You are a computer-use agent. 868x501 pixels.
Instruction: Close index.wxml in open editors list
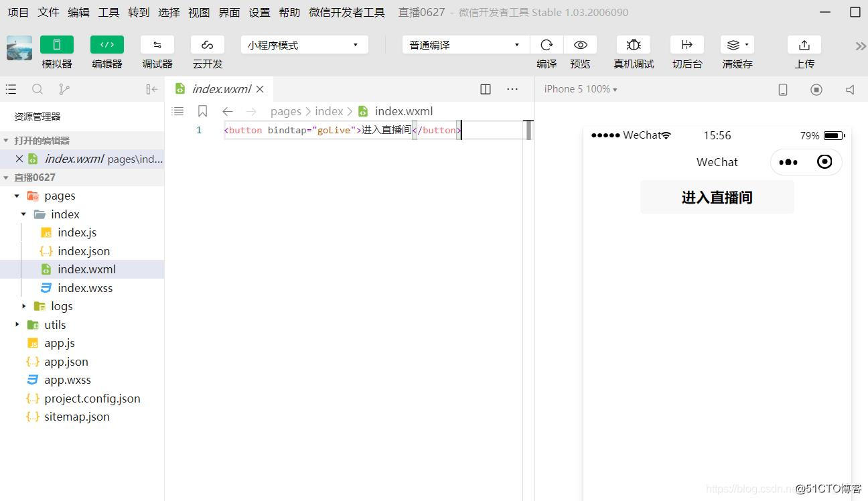(x=19, y=159)
